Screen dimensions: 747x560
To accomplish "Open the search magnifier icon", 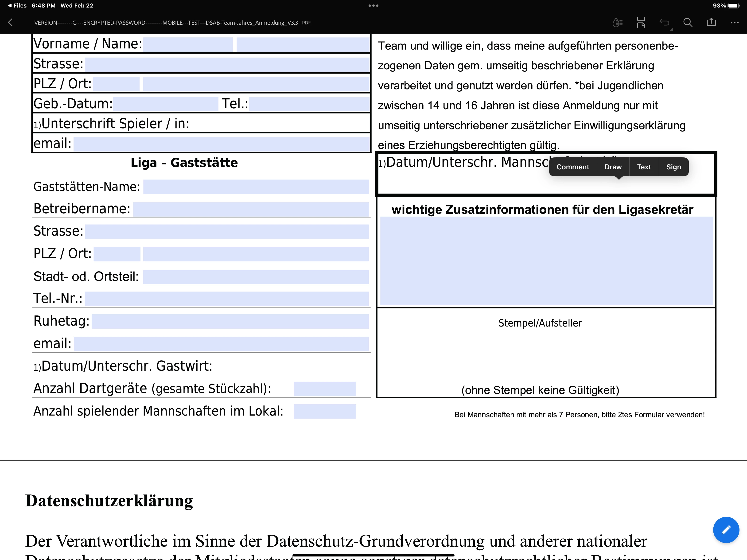I will click(688, 23).
